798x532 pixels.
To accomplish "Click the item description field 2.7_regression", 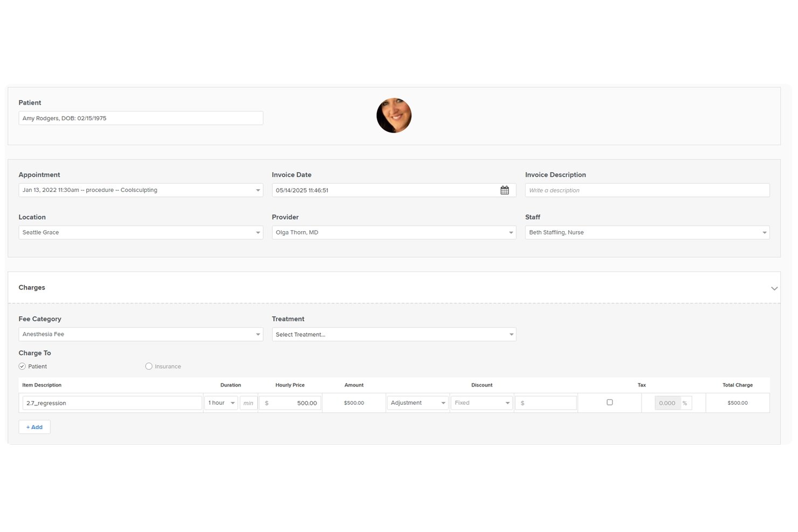I will point(112,403).
